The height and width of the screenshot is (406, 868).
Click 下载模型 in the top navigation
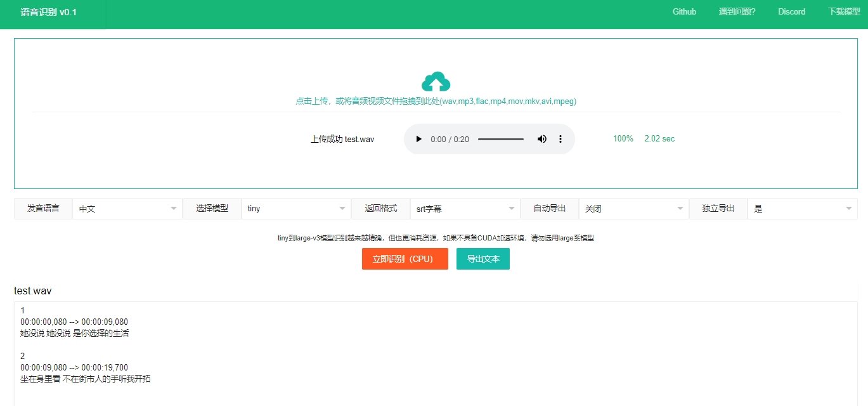tap(844, 12)
